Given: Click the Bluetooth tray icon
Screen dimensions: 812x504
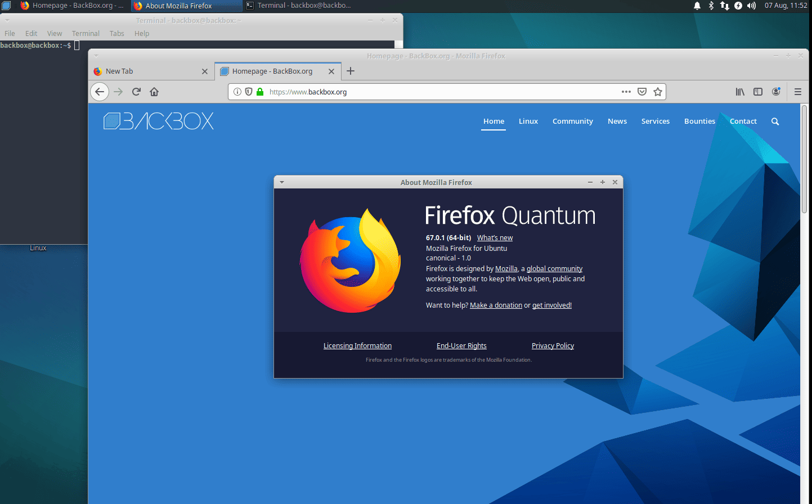Looking at the screenshot, I should click(711, 6).
